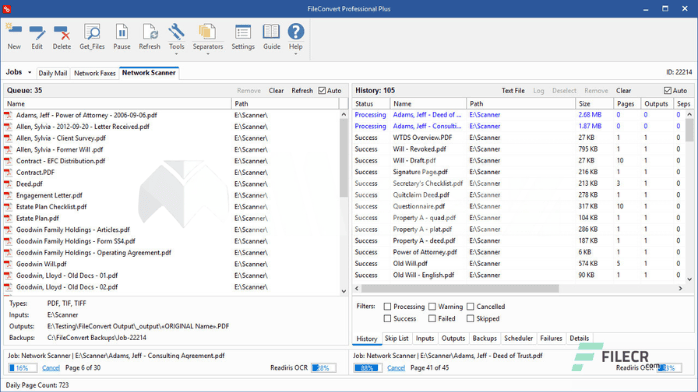The width and height of the screenshot is (698, 392).
Task: Open the Details tab
Action: pos(579,338)
